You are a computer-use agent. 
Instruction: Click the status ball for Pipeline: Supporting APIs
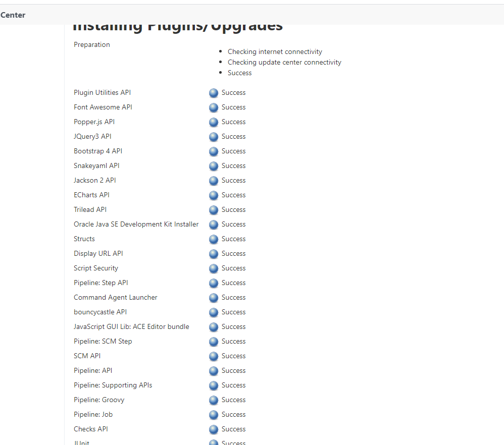[214, 386]
